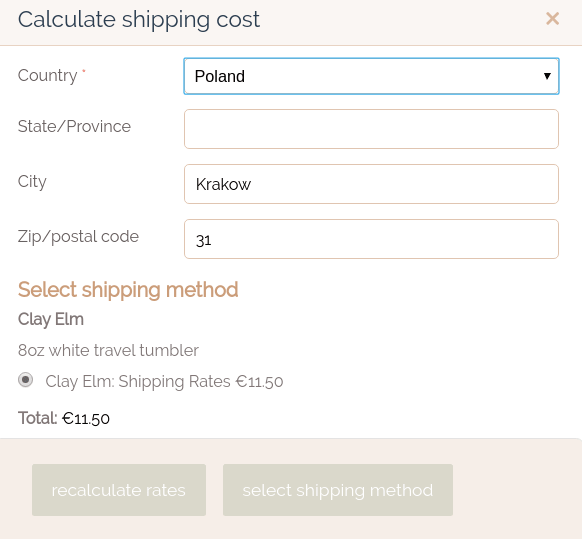Screen dimensions: 582x539
Task: Click the Country field label
Action: pos(48,76)
